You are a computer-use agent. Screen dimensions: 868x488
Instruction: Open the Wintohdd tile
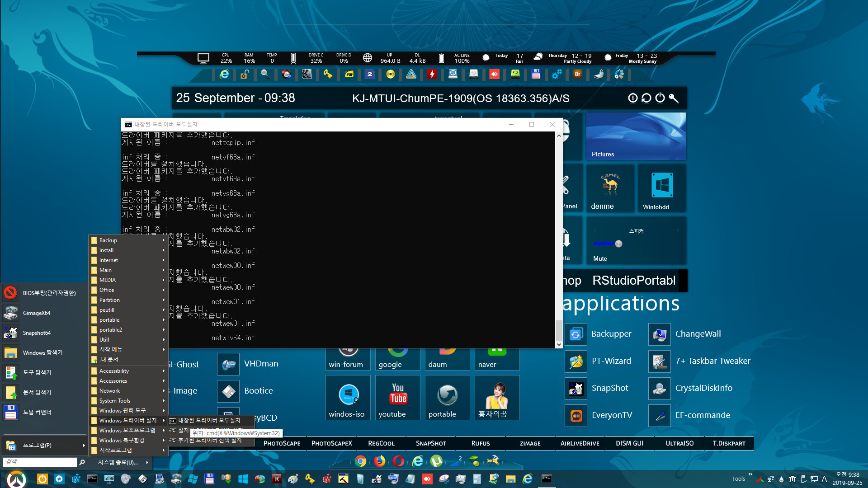click(x=662, y=189)
